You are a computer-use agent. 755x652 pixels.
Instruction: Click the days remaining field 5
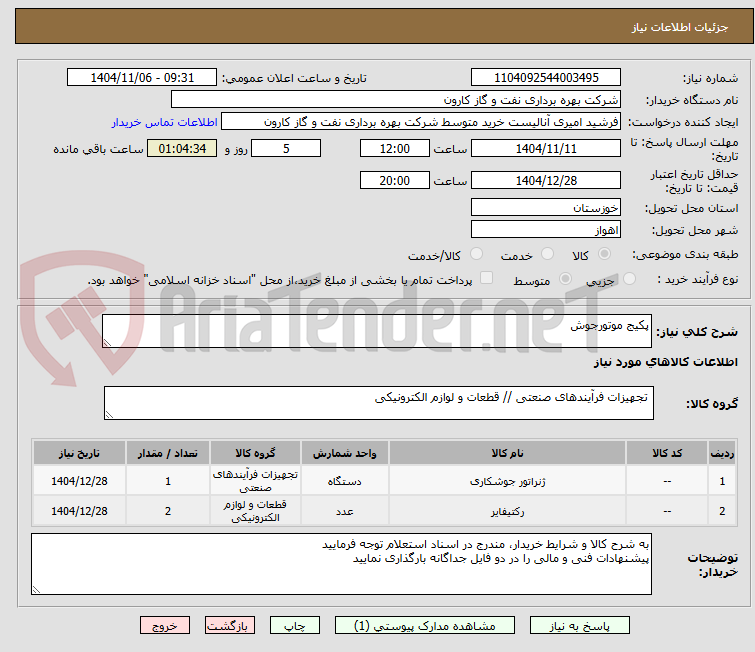coord(286,148)
